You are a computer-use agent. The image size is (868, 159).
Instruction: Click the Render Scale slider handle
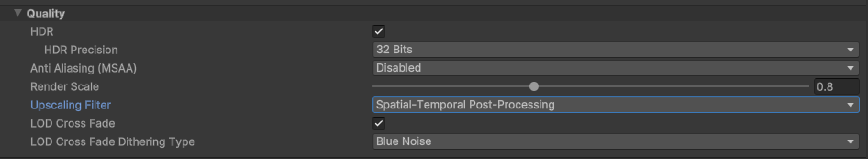click(534, 87)
